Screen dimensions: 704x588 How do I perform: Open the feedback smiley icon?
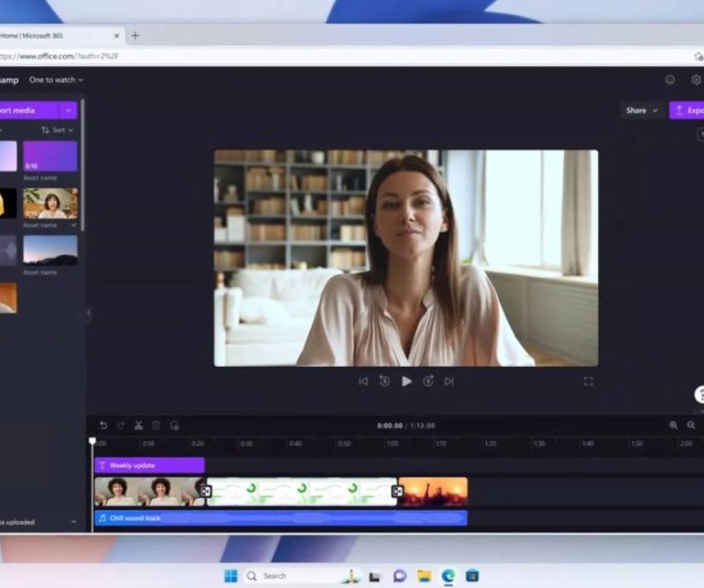[670, 79]
